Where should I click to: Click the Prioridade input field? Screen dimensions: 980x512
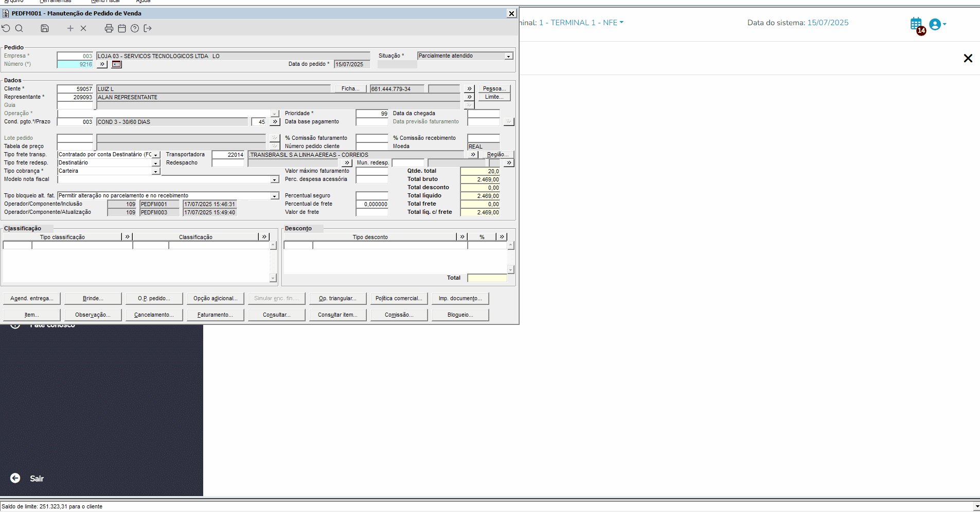(x=372, y=114)
